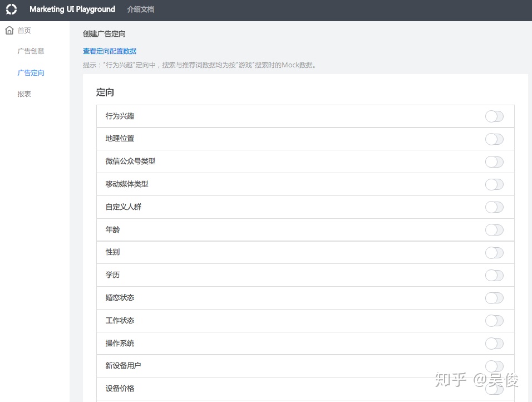This screenshot has height=402, width=532.
Task: Go to 广告创意 in the sidebar
Action: coord(31,51)
